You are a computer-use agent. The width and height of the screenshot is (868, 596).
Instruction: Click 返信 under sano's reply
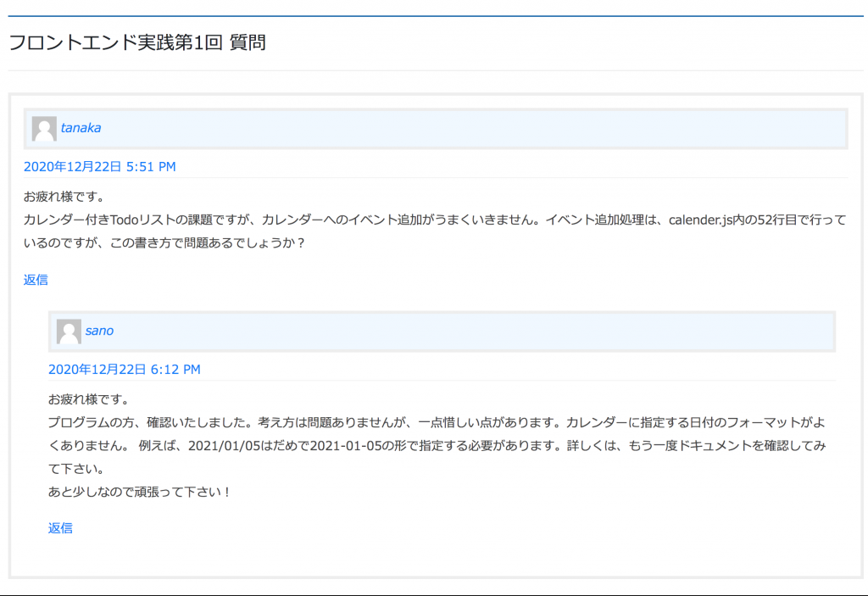tap(60, 528)
